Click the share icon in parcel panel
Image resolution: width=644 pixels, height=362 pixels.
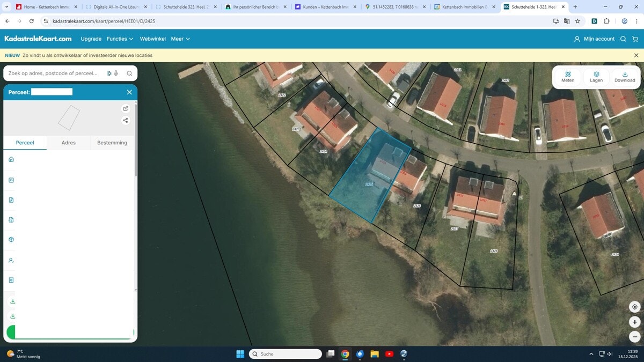(126, 120)
